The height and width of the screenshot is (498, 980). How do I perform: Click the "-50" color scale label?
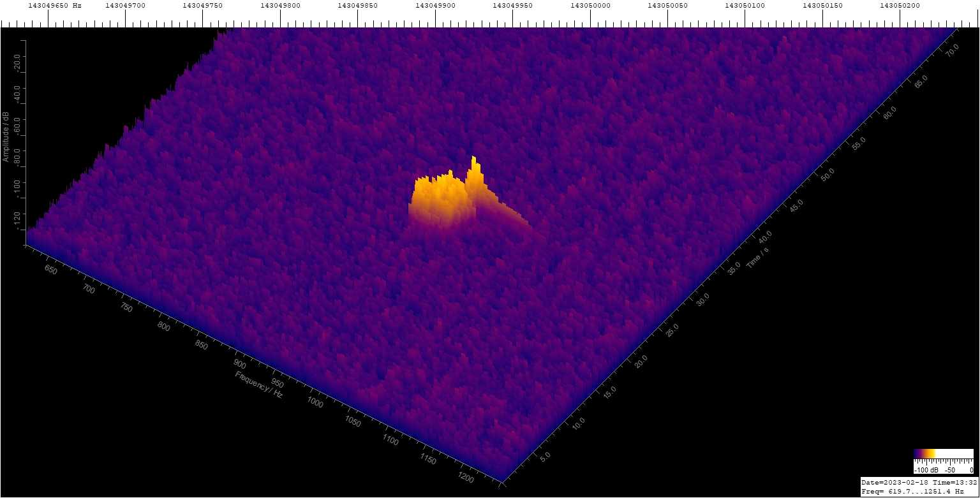point(950,469)
